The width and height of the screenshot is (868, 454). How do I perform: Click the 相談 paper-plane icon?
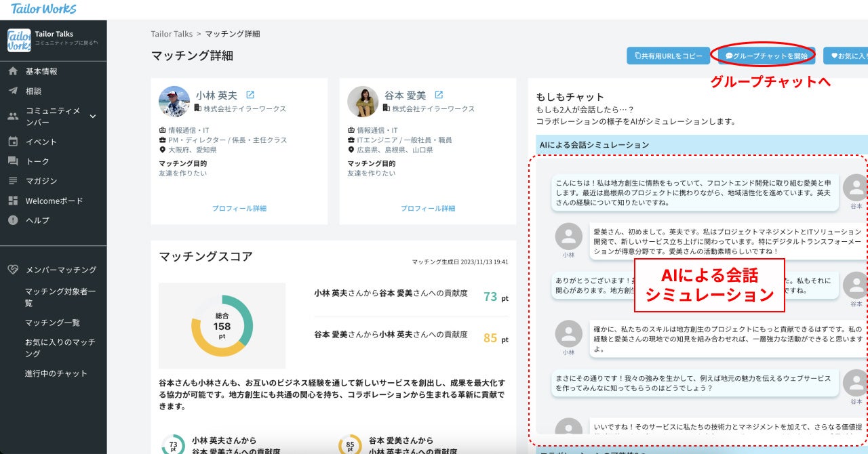point(13,91)
